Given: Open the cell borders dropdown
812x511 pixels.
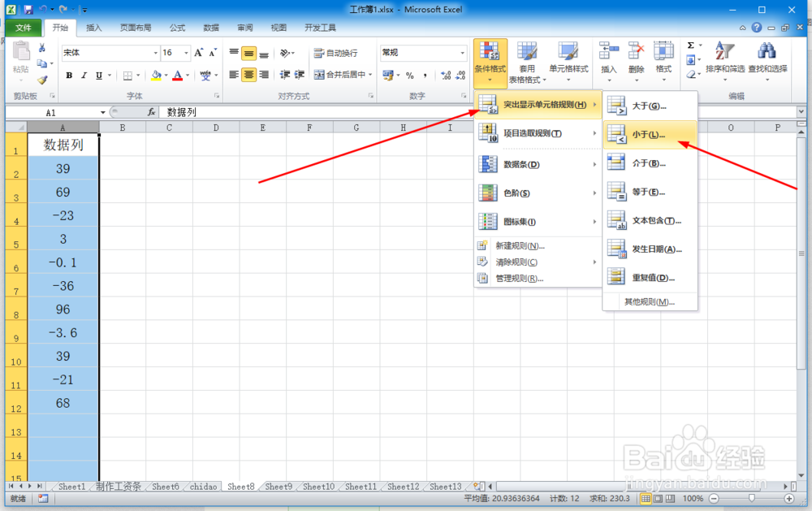Looking at the screenshot, I should [138, 76].
